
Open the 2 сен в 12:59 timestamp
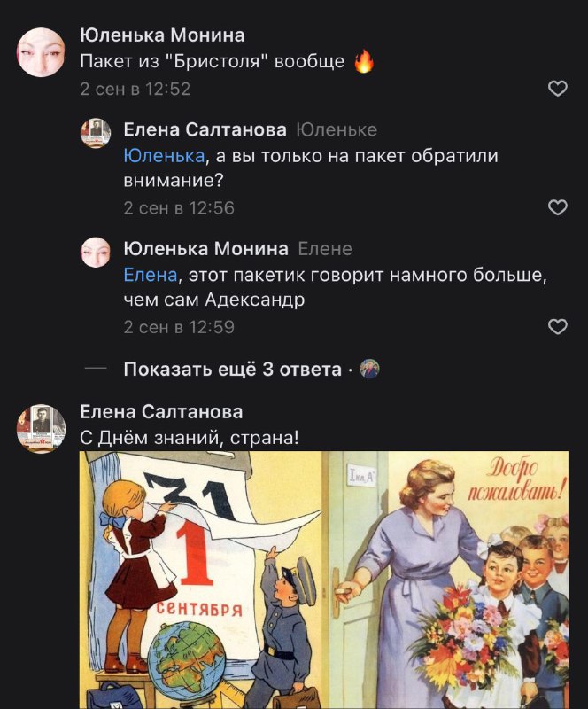coord(179,327)
